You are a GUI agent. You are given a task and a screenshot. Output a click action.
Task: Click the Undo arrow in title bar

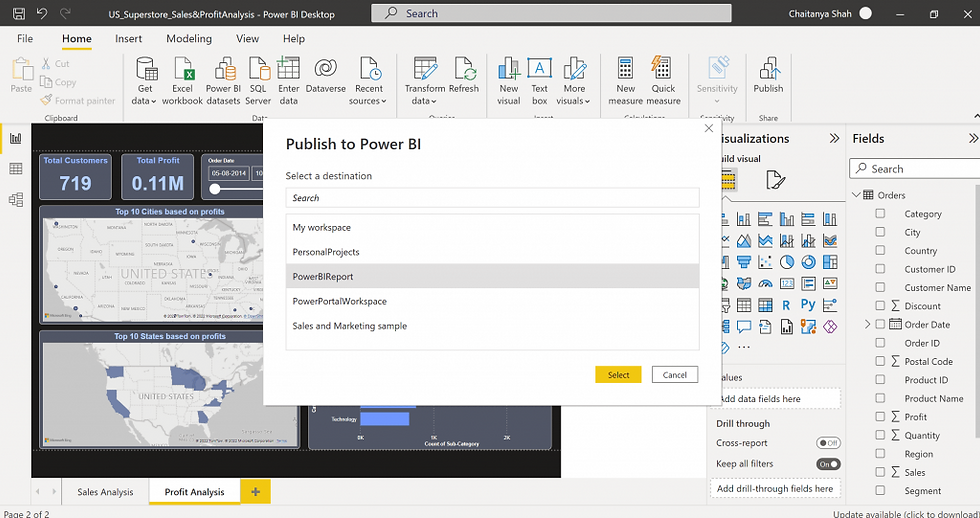click(42, 13)
